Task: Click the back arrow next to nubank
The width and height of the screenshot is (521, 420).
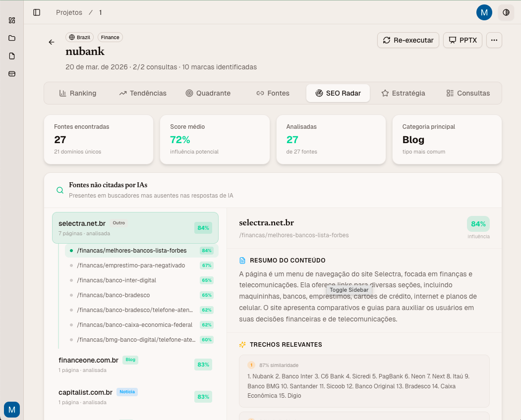Action: (x=52, y=42)
